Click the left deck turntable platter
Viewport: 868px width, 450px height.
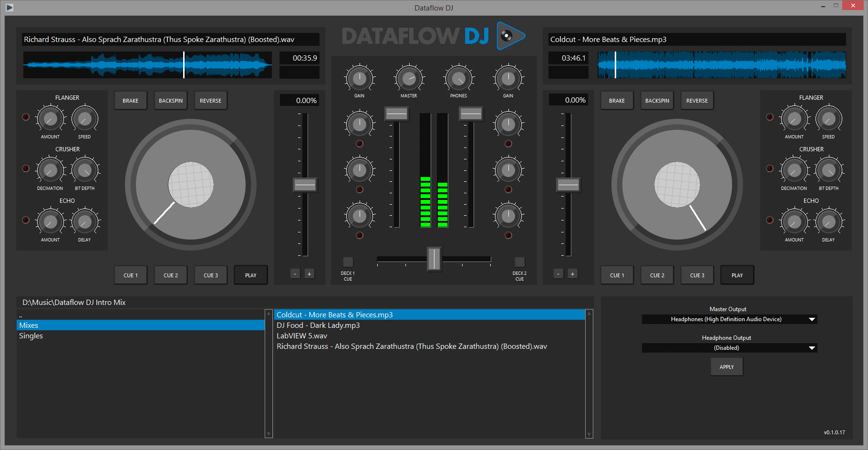191,185
